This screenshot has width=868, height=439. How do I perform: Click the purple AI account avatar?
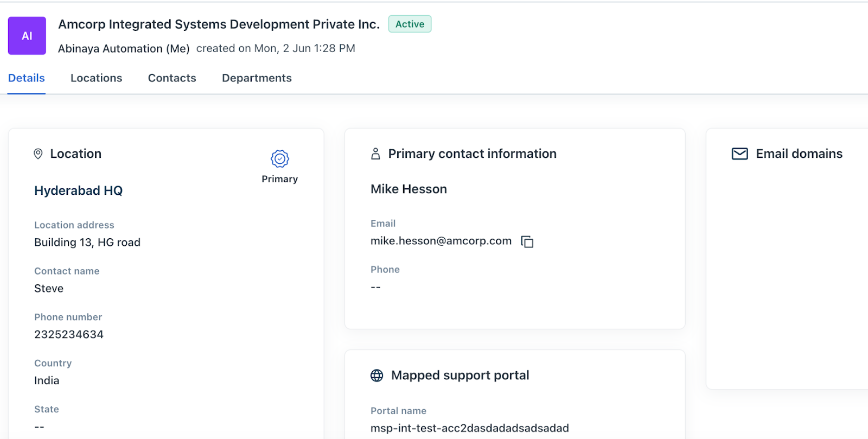[x=27, y=36]
